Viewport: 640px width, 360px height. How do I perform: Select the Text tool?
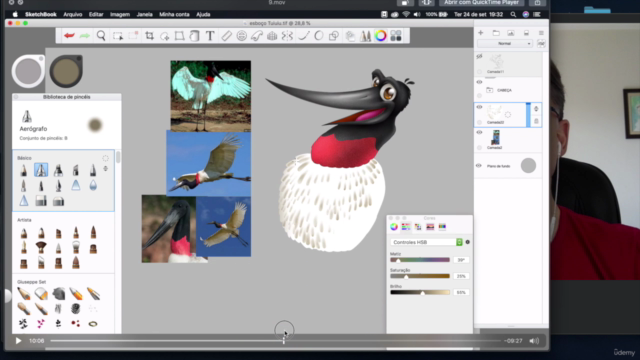click(210, 36)
